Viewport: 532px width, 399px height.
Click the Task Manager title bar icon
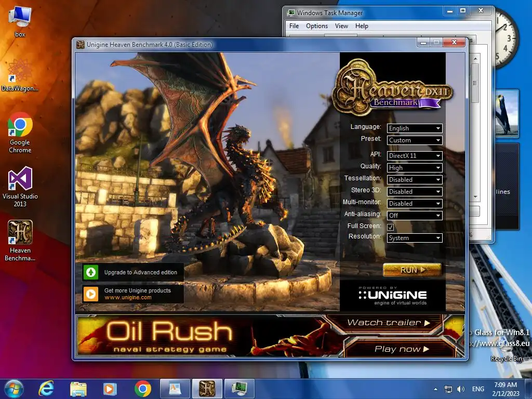tap(291, 13)
